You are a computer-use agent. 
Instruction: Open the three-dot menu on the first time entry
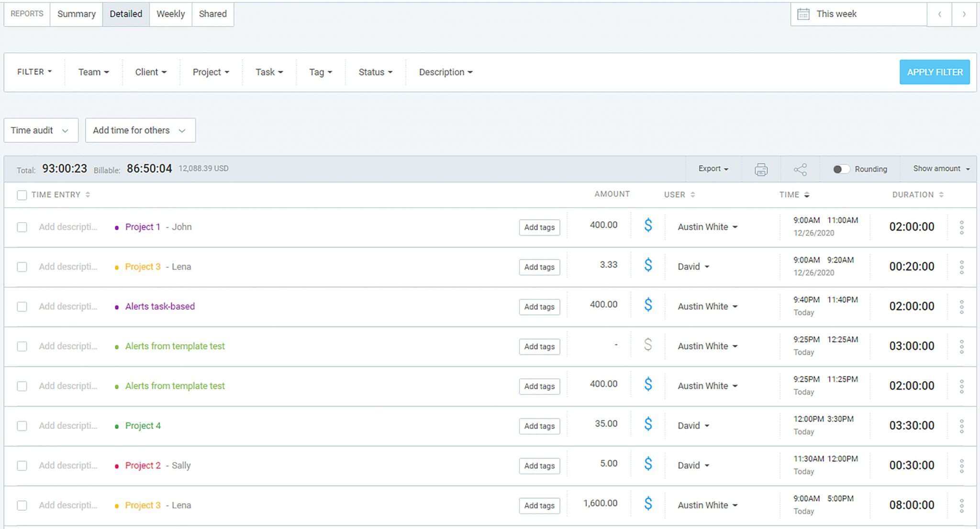click(x=962, y=227)
